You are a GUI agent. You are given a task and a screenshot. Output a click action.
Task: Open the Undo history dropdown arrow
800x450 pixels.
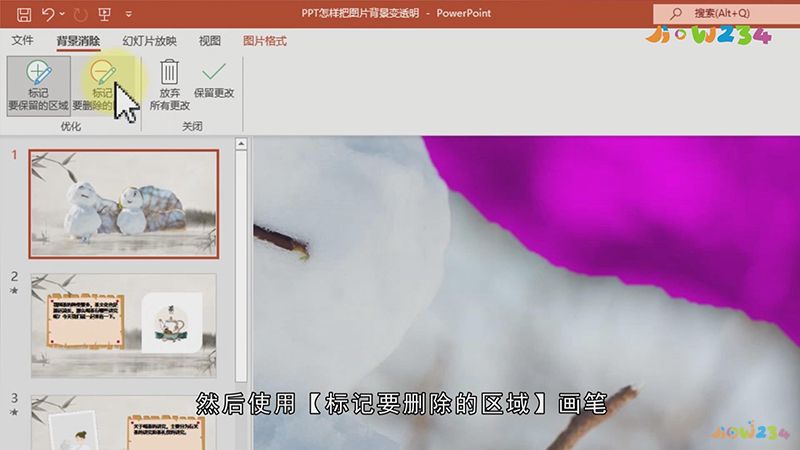[x=62, y=14]
